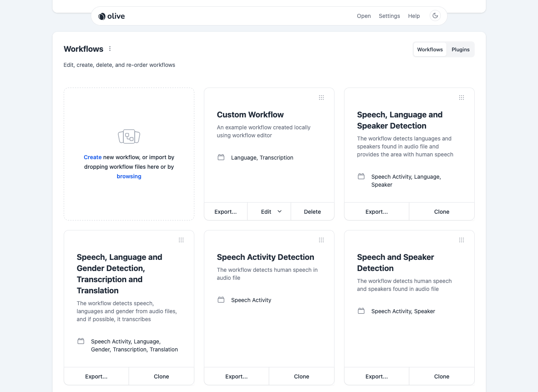Screen dimensions: 538x392
Task: Open the Help menu
Action: click(x=414, y=16)
